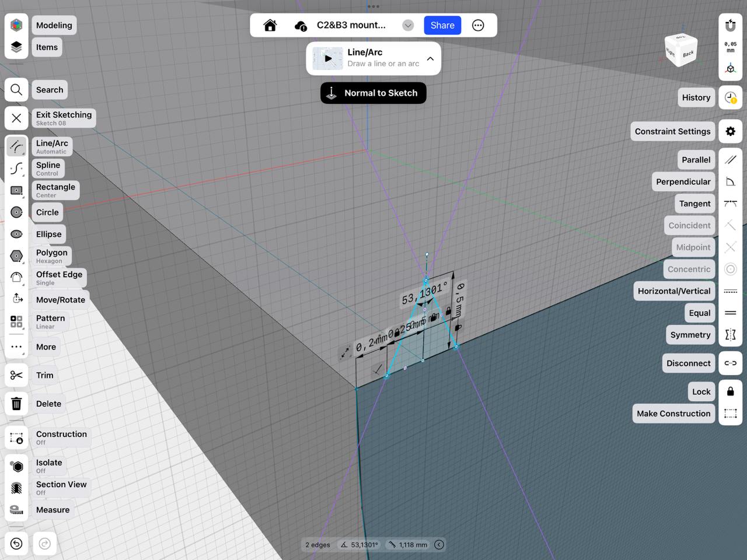Click the Undo arrow
Screen dimensions: 747x560
click(16, 543)
